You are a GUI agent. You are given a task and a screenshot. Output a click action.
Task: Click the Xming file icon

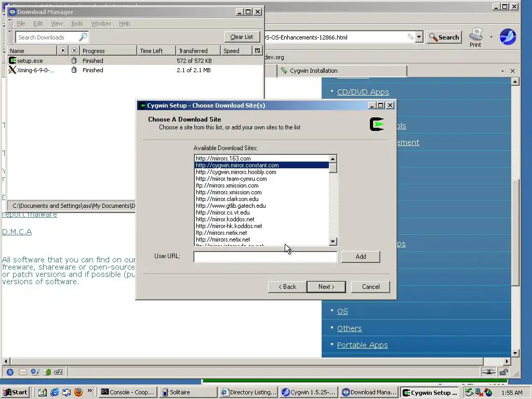[12, 70]
